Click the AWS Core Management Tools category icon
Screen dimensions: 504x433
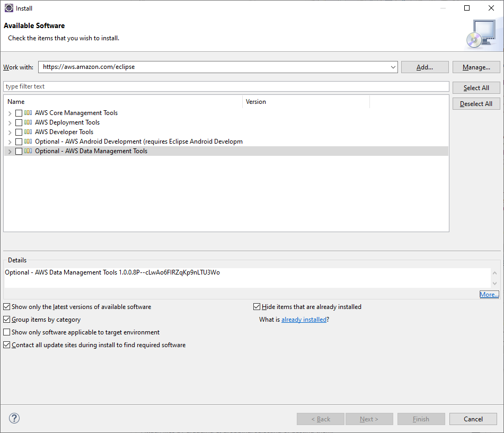tap(26, 113)
